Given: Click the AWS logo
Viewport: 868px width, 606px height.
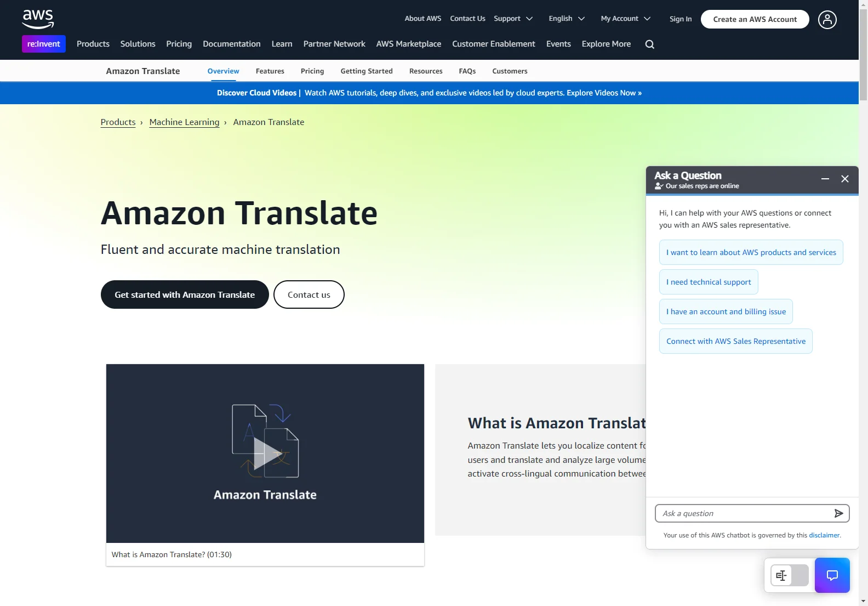Looking at the screenshot, I should click(x=38, y=19).
